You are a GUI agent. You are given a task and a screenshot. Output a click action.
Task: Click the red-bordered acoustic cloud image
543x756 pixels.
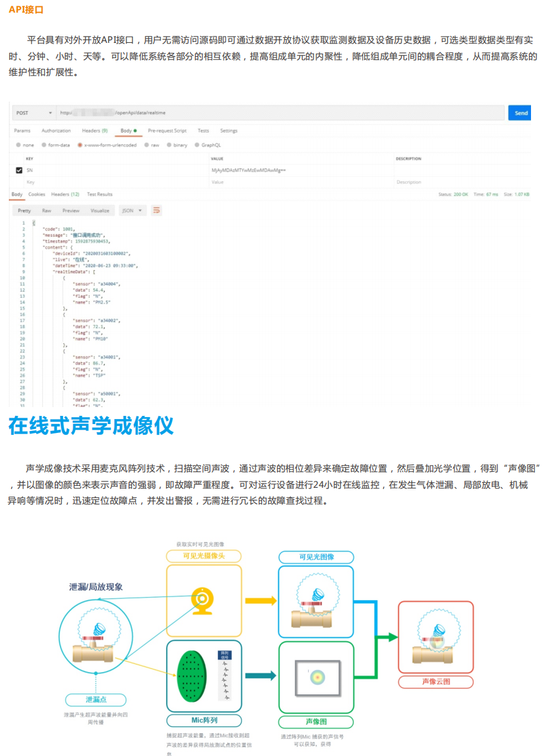[435, 637]
